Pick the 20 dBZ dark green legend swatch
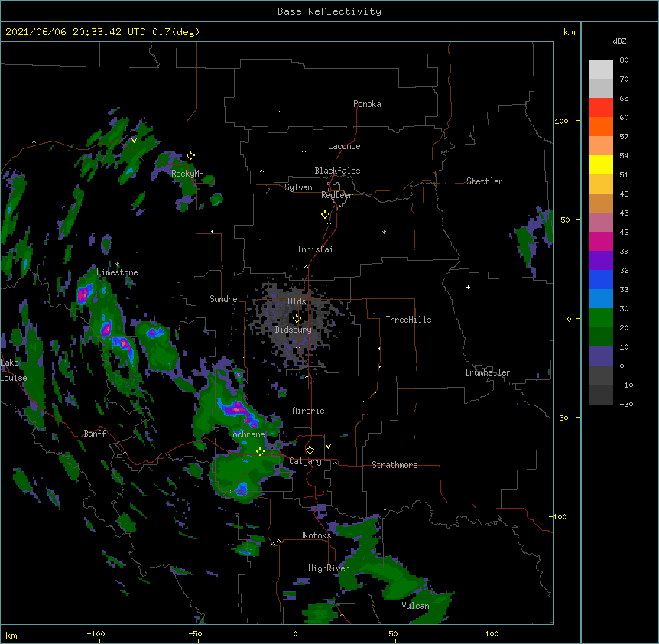 601,337
